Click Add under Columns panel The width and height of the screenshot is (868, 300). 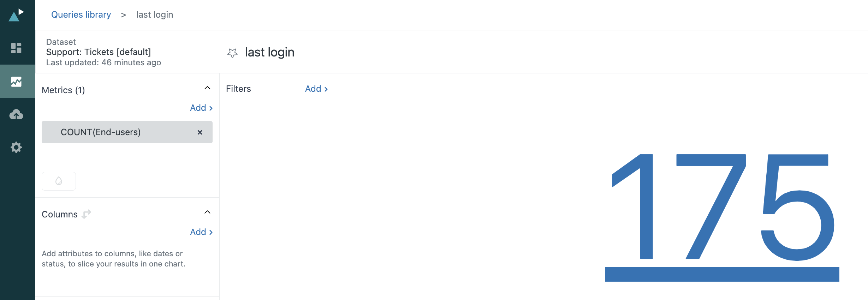point(201,232)
